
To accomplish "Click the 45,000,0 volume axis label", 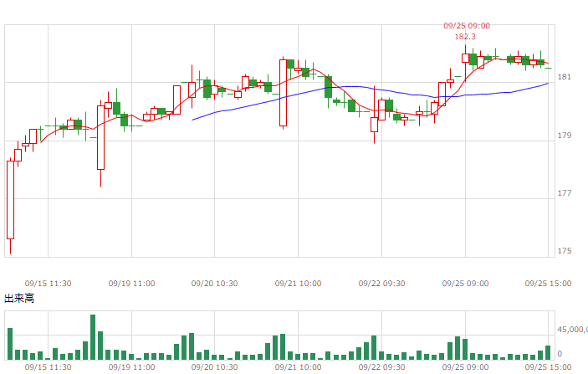I will [572, 330].
